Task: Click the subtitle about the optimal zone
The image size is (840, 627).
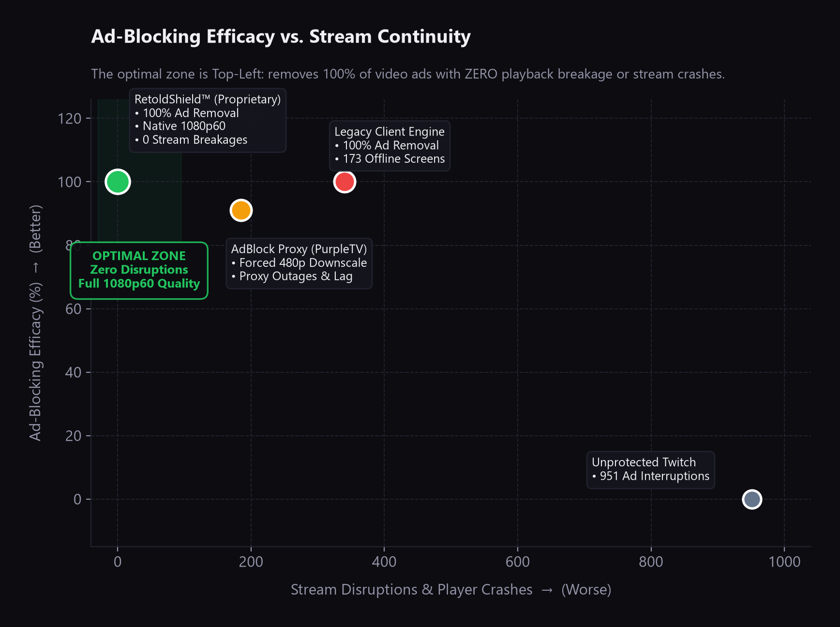Action: [x=408, y=74]
